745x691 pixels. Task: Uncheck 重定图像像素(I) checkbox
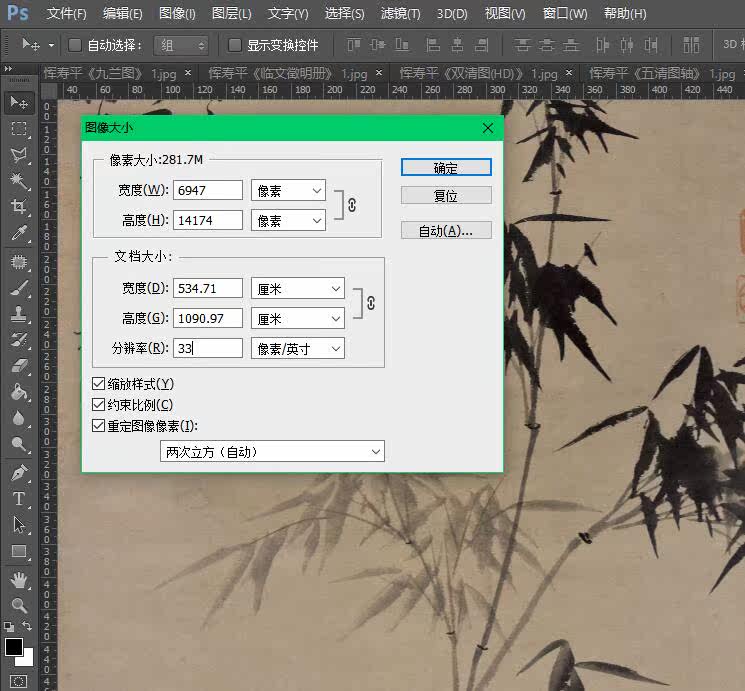(98, 425)
